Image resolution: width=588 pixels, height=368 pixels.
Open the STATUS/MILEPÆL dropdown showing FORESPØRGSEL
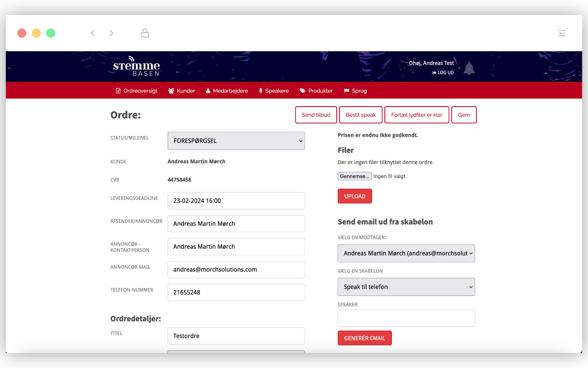(236, 141)
